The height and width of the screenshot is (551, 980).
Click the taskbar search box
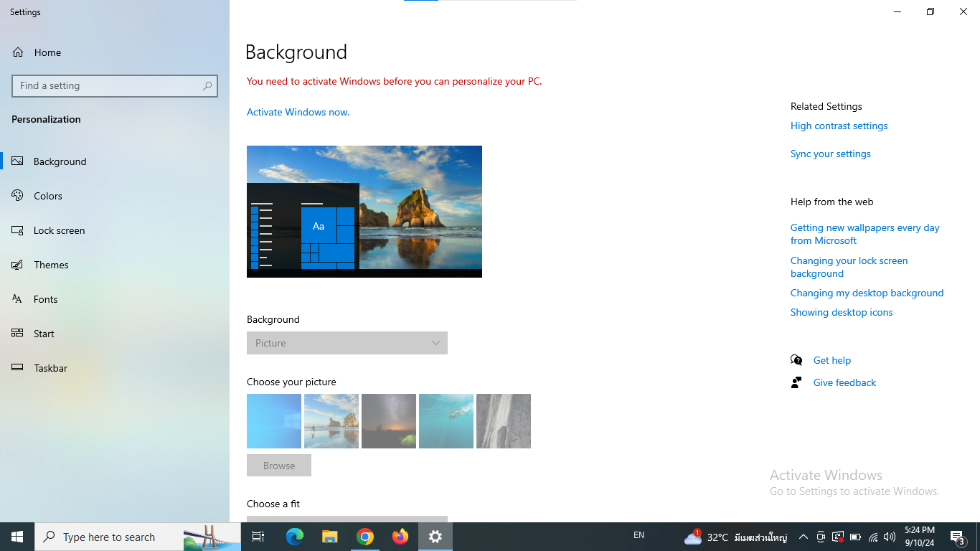pos(138,537)
